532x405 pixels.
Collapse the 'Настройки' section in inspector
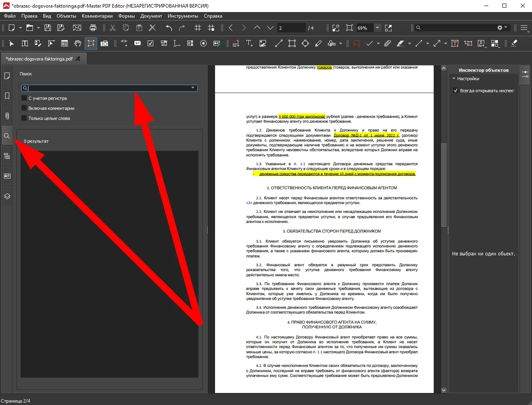[454, 79]
